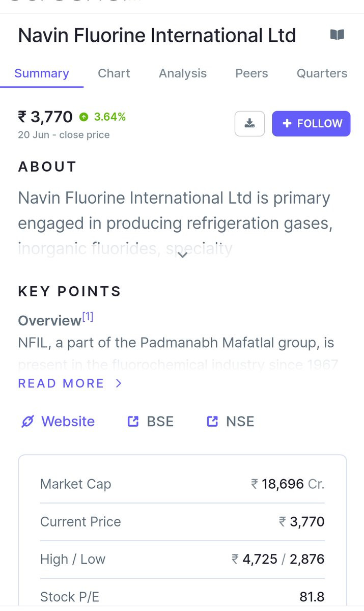
Task: Expand the About section with chevron
Action: pos(183,255)
